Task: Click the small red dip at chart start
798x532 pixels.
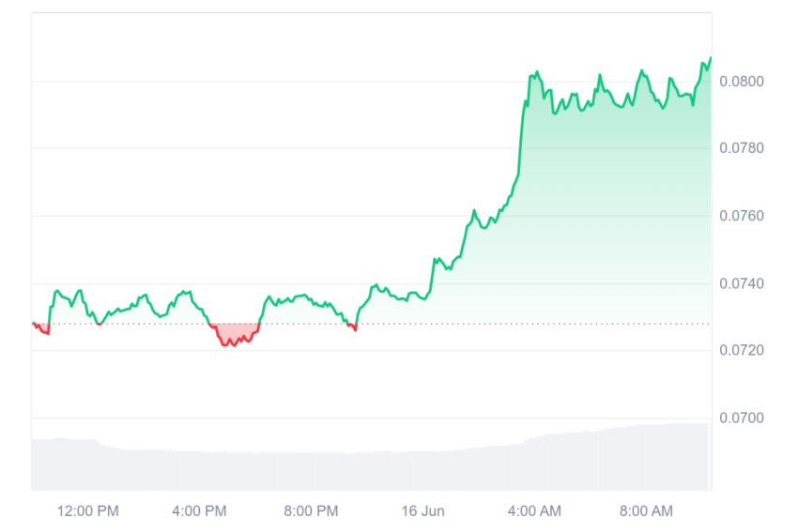Action: pyautogui.click(x=41, y=328)
